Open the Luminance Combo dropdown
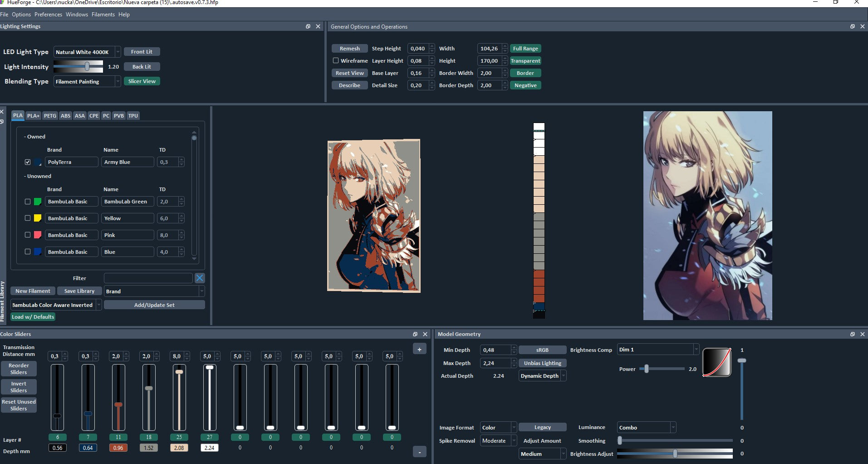The image size is (868, 464). pyautogui.click(x=647, y=428)
